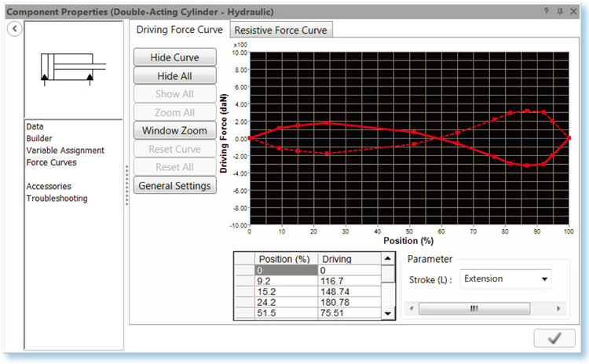Viewport: 589px width, 364px height.
Task: Select the Driving cell 75.51
Action: (x=349, y=313)
